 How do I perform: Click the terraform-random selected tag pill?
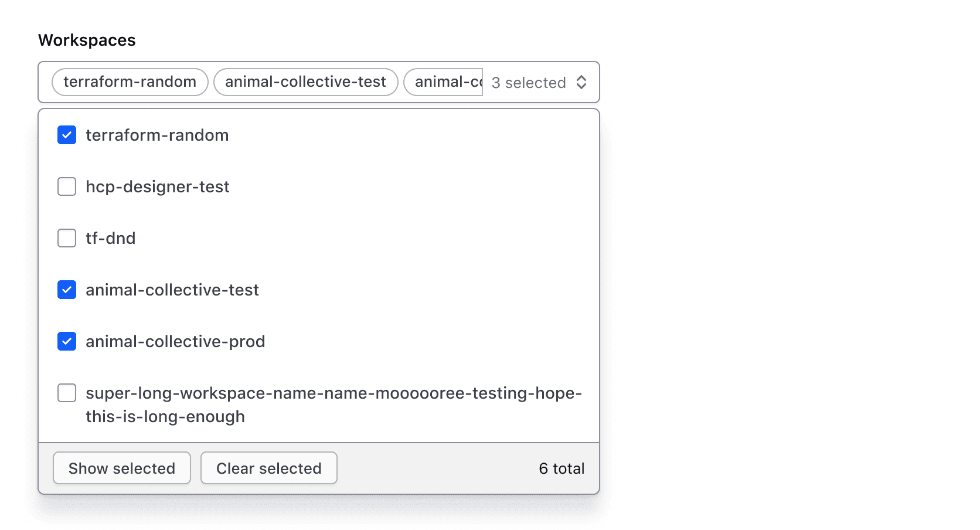click(129, 81)
